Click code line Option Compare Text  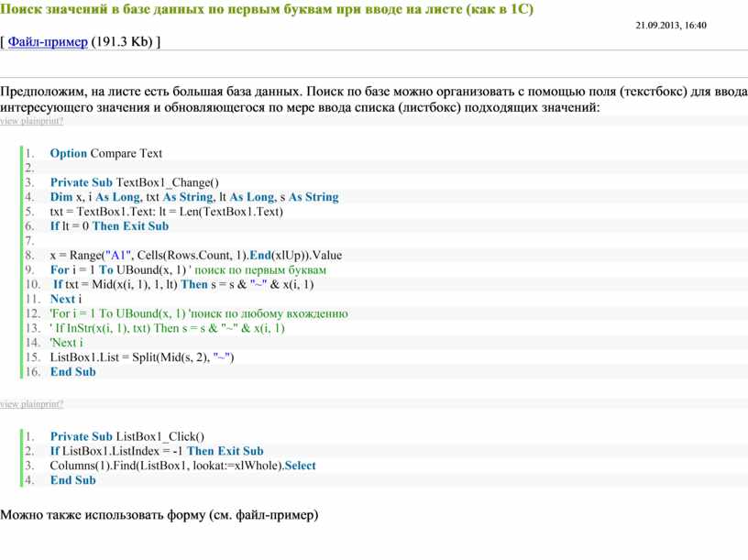click(106, 153)
